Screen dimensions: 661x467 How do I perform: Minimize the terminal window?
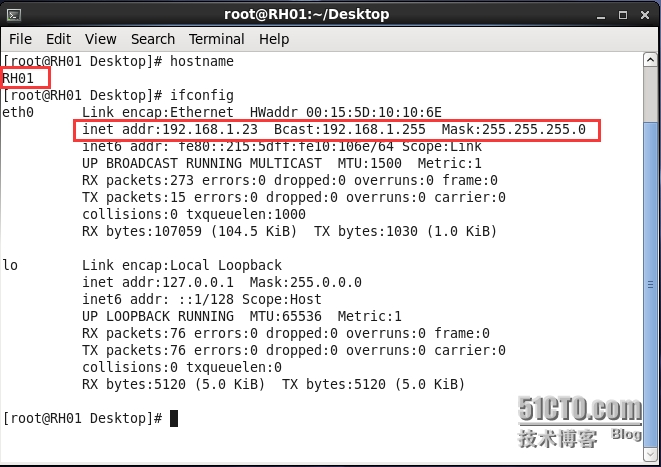[x=601, y=16]
